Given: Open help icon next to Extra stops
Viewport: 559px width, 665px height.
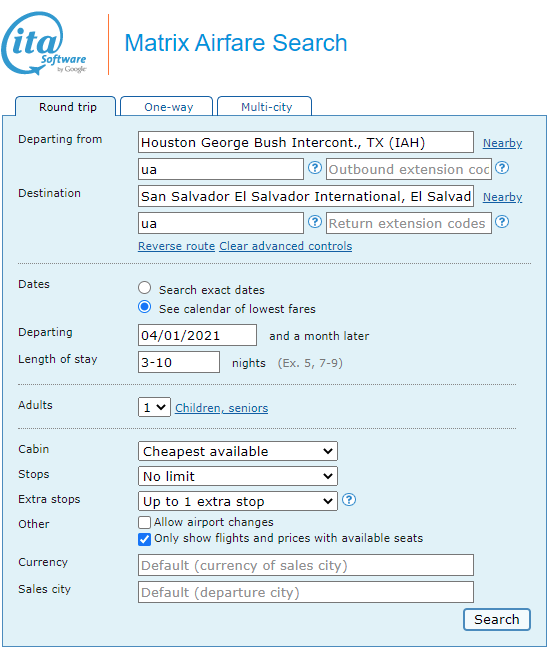Looking at the screenshot, I should click(x=349, y=500).
